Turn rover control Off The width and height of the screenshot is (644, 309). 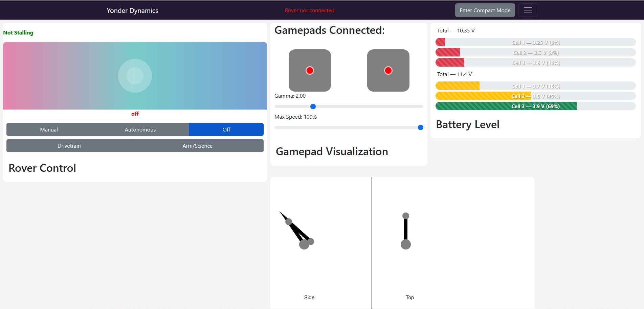pyautogui.click(x=226, y=129)
